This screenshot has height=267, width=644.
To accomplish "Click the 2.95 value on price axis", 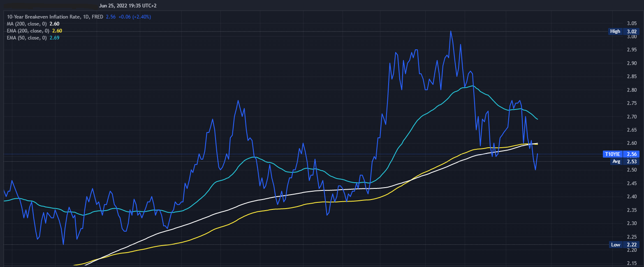I will (631, 50).
